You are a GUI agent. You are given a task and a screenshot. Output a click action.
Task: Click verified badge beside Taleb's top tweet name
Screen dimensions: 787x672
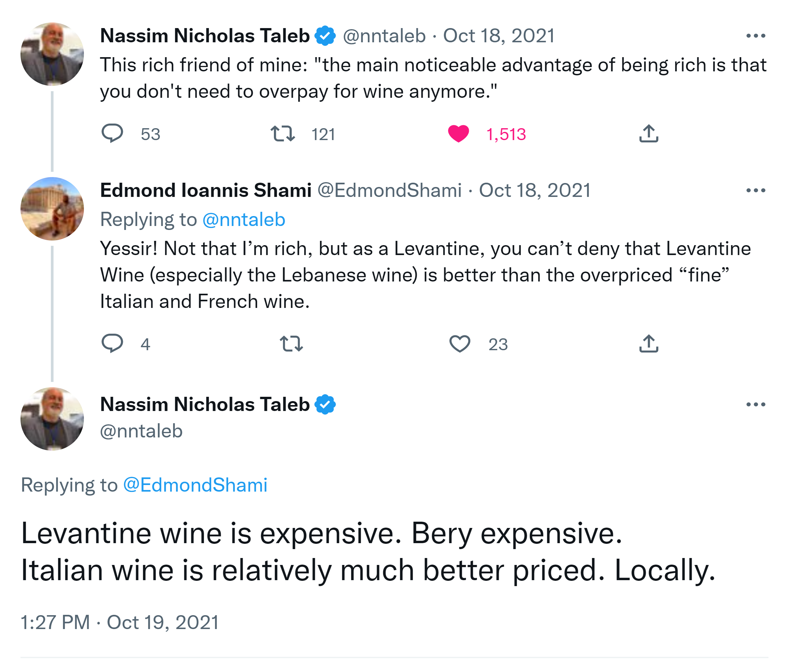(x=325, y=36)
